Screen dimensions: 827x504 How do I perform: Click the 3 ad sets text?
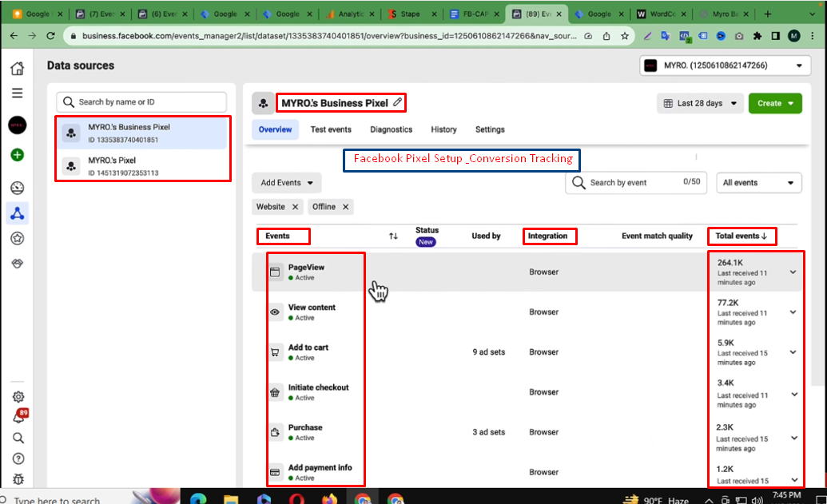488,432
